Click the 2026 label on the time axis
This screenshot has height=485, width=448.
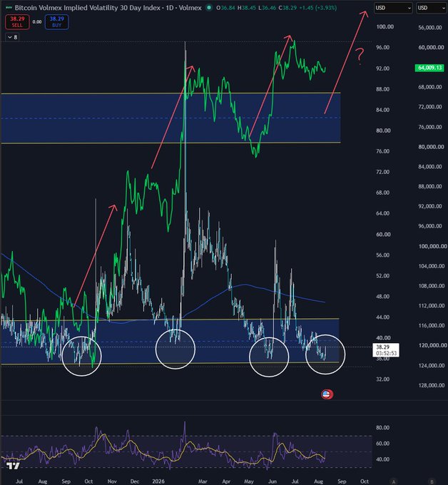tap(158, 481)
